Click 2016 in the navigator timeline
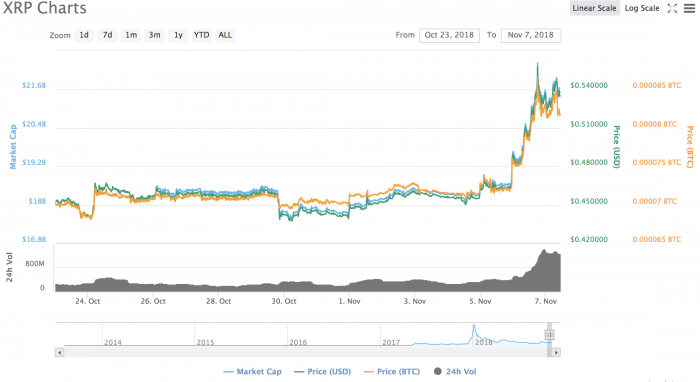The image size is (700, 382). [x=298, y=342]
